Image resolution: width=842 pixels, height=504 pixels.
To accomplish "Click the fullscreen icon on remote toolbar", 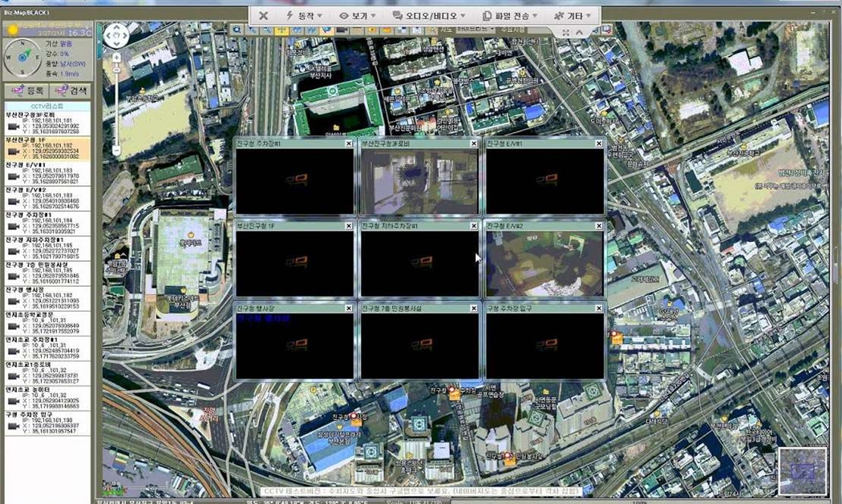I will point(565,32).
